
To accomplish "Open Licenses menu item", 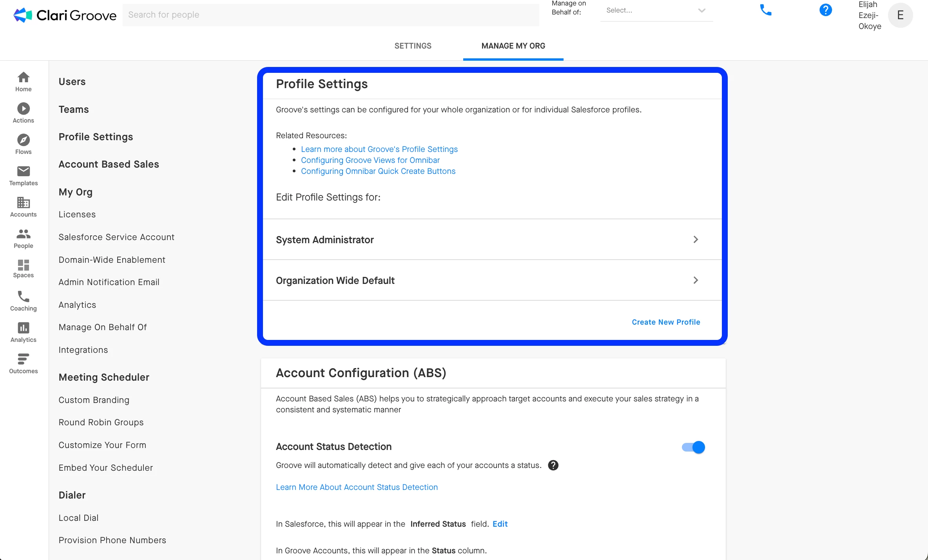I will 77,214.
